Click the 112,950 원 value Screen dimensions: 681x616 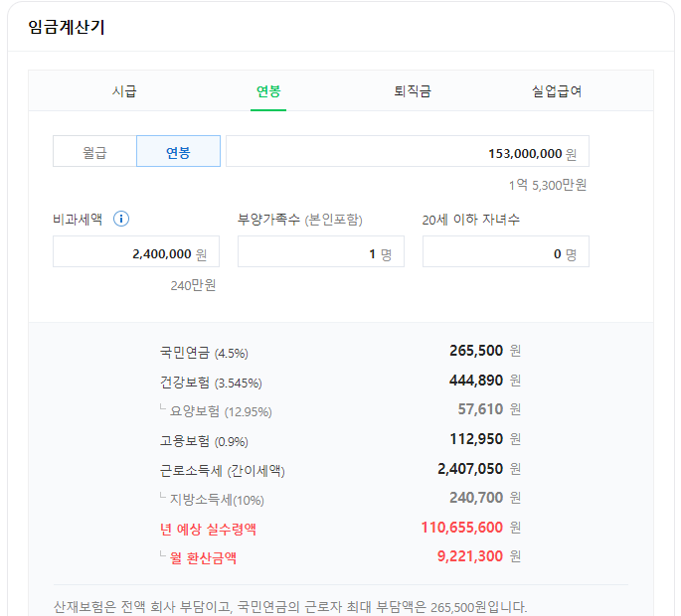click(485, 439)
